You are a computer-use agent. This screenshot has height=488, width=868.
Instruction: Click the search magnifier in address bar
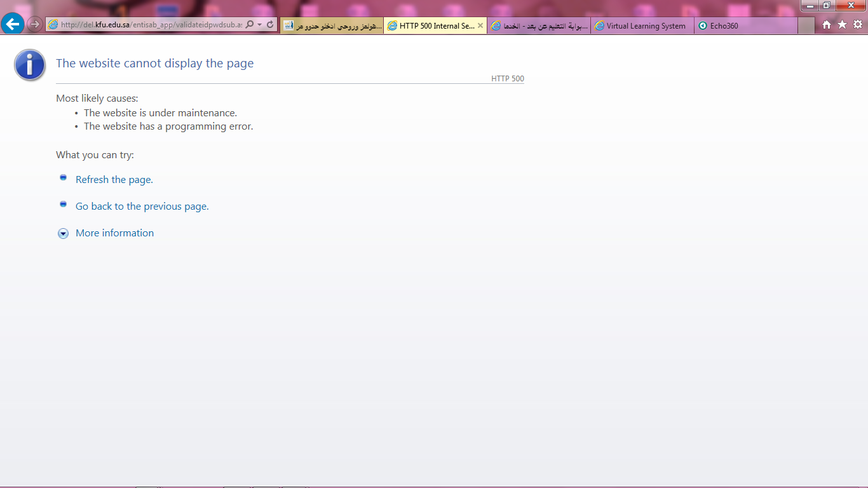point(250,24)
